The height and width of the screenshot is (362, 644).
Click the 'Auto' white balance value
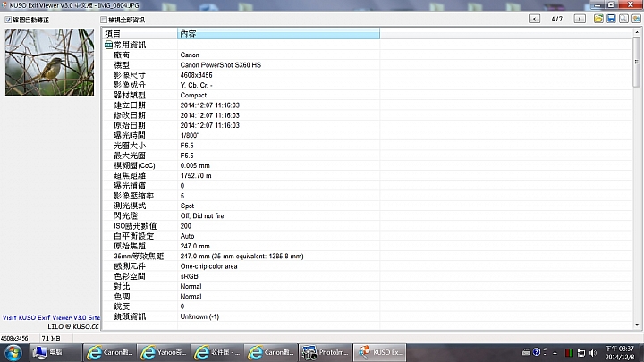(187, 236)
